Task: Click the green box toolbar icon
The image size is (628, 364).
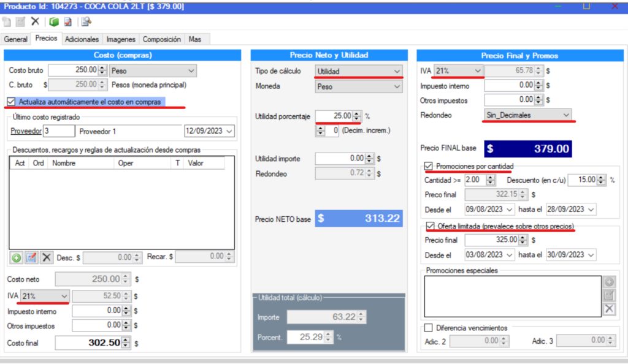Action: tap(54, 21)
